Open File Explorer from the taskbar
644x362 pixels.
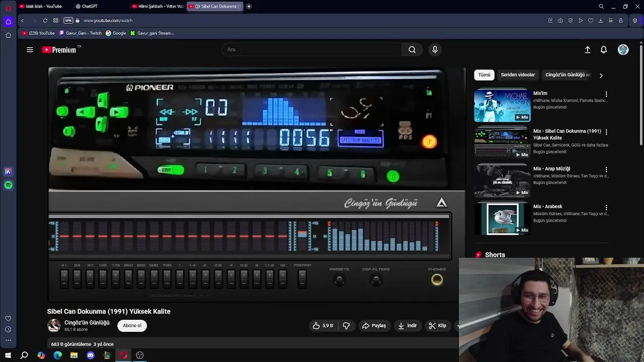click(x=74, y=355)
